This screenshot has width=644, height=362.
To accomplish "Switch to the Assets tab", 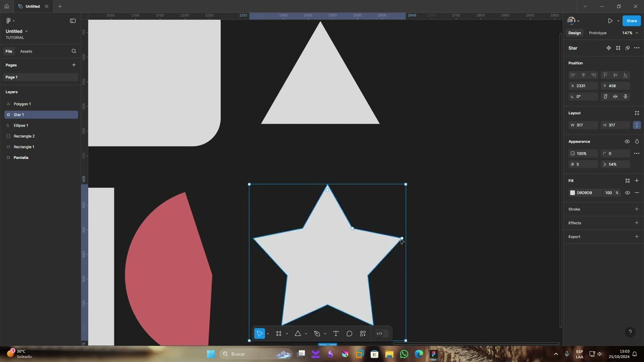I will [x=26, y=51].
